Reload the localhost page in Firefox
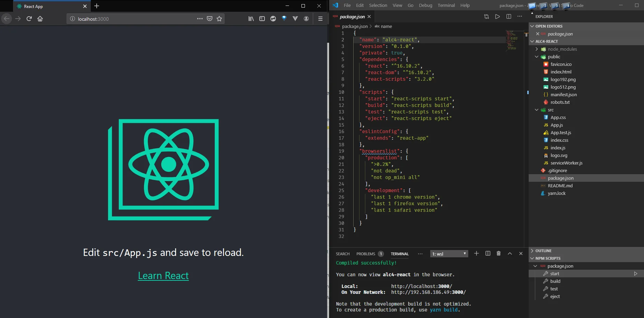This screenshot has height=318, width=644. click(x=29, y=19)
